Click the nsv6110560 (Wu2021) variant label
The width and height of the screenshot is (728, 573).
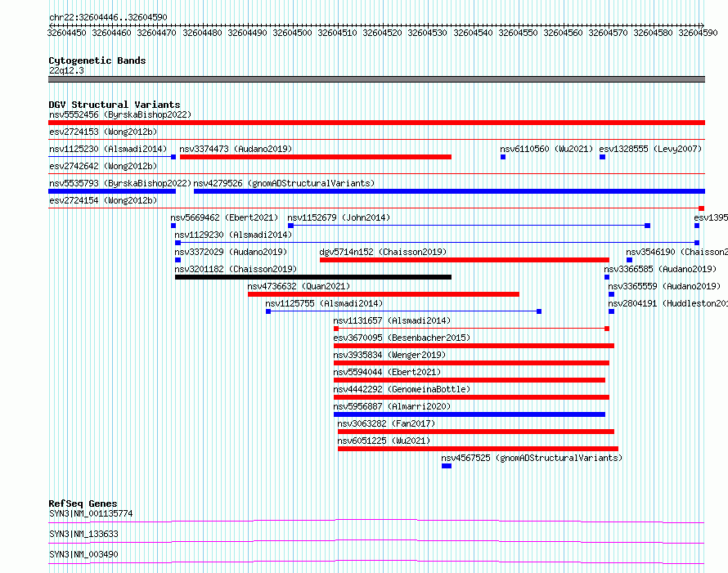click(x=546, y=149)
